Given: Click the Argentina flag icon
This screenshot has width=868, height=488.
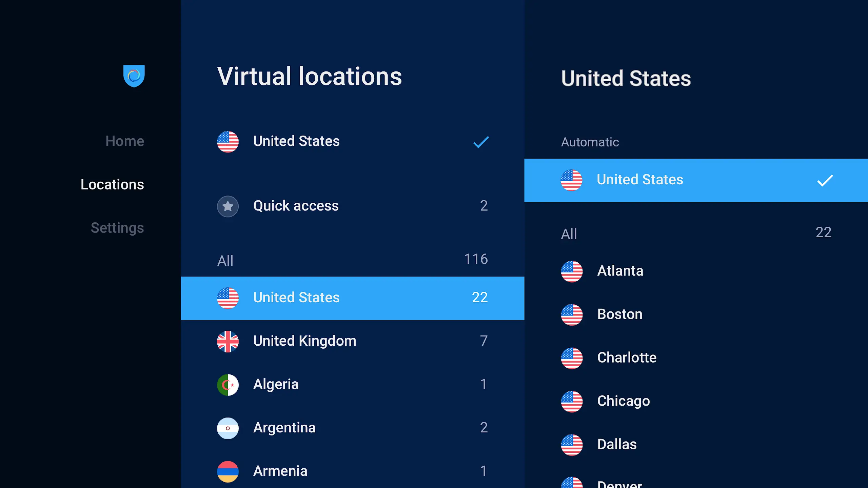Looking at the screenshot, I should pos(228,428).
